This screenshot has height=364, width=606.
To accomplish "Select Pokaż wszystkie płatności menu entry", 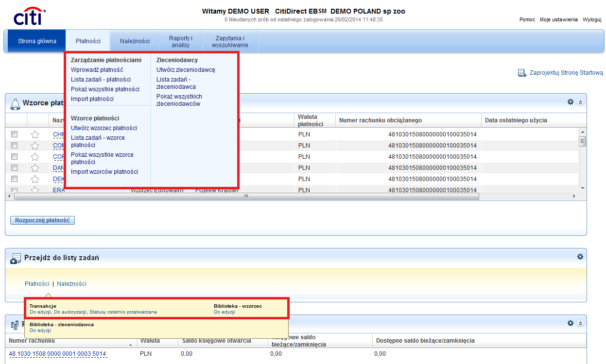I will 105,89.
